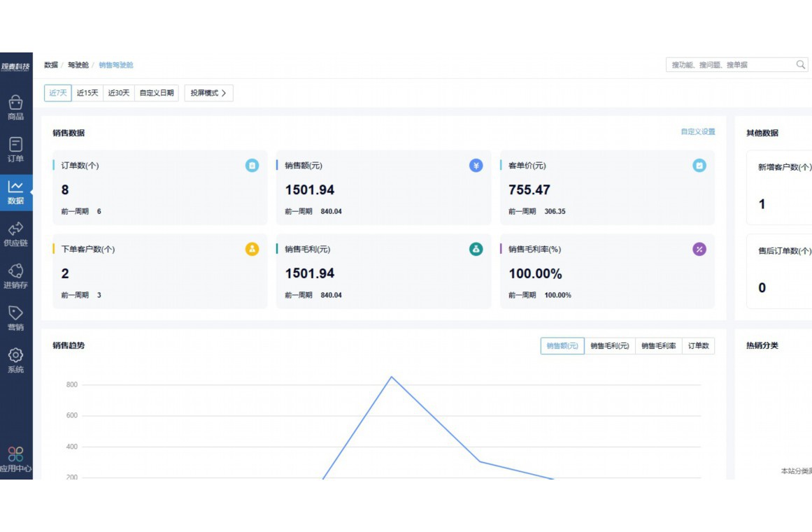Screen dimensions: 812x532
Task: Show the 销售毛利率 trend tab
Action: pos(658,346)
